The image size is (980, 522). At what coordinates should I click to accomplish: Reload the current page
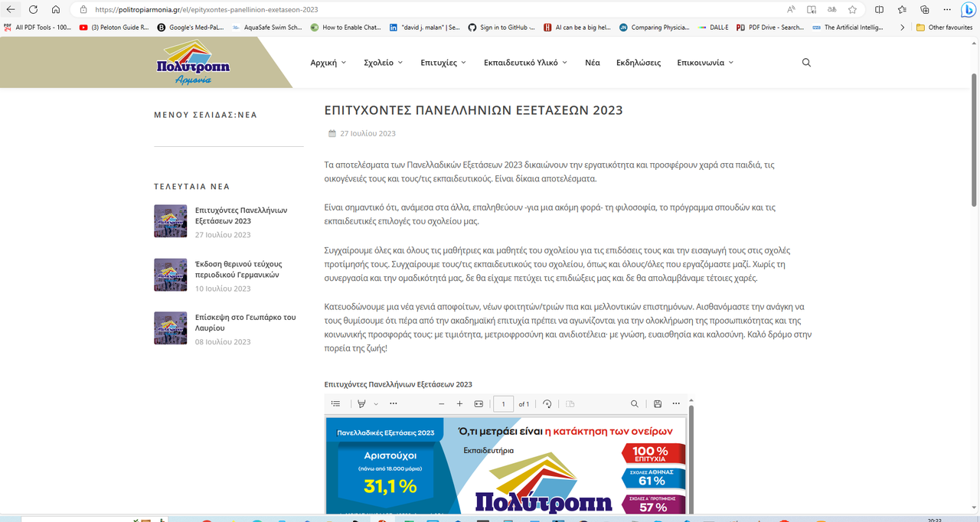(x=33, y=9)
